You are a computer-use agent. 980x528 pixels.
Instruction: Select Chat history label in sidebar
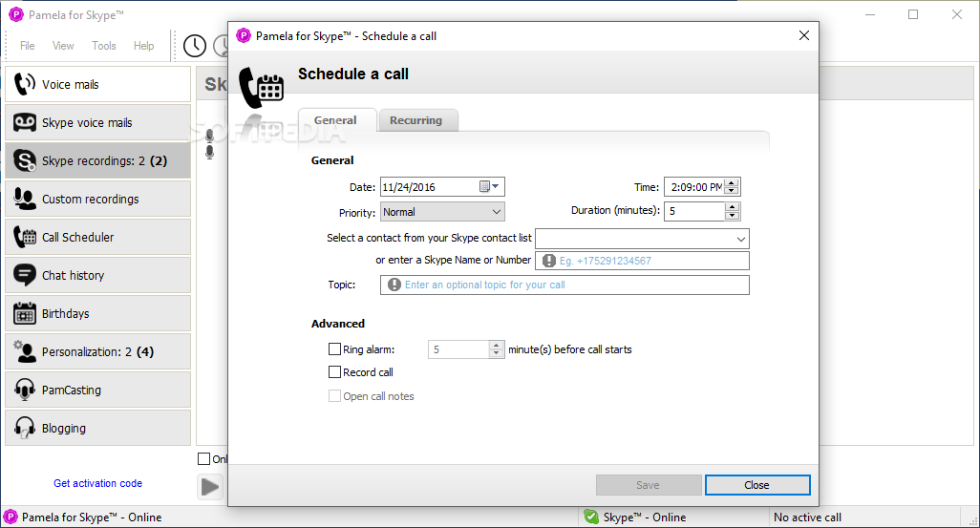point(74,276)
